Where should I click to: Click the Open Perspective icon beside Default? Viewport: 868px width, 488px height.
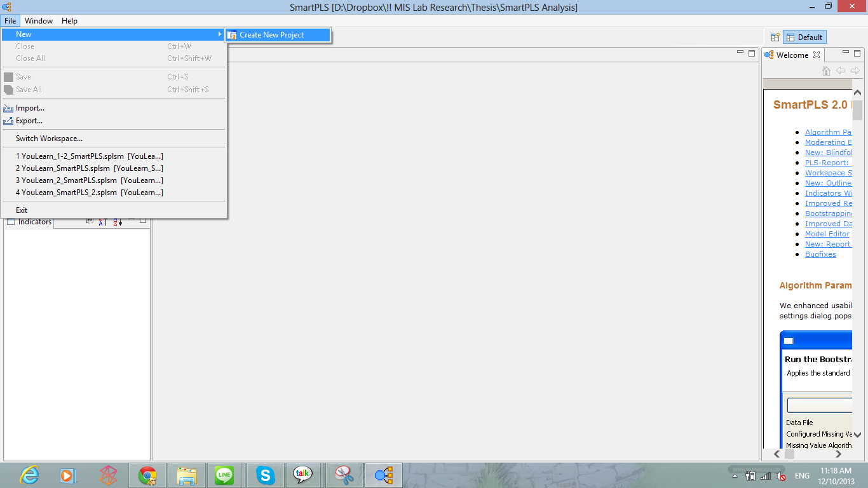tap(775, 37)
